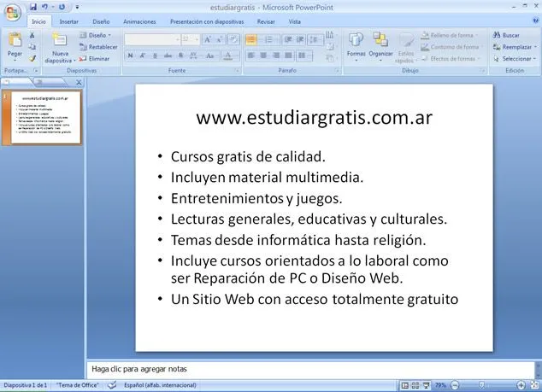542x392 pixels.
Task: Justify the paragraph text
Action: point(288,56)
